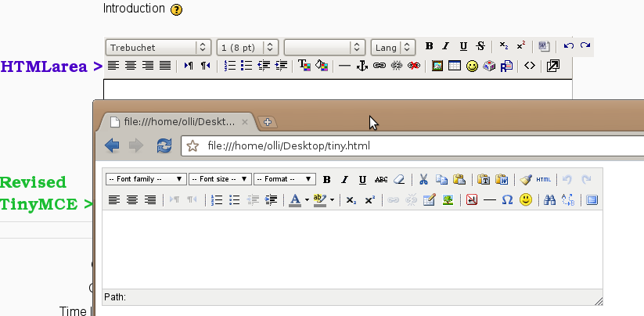The height and width of the screenshot is (316, 644).
Task: Click the Introduction help question icon
Action: (x=176, y=9)
